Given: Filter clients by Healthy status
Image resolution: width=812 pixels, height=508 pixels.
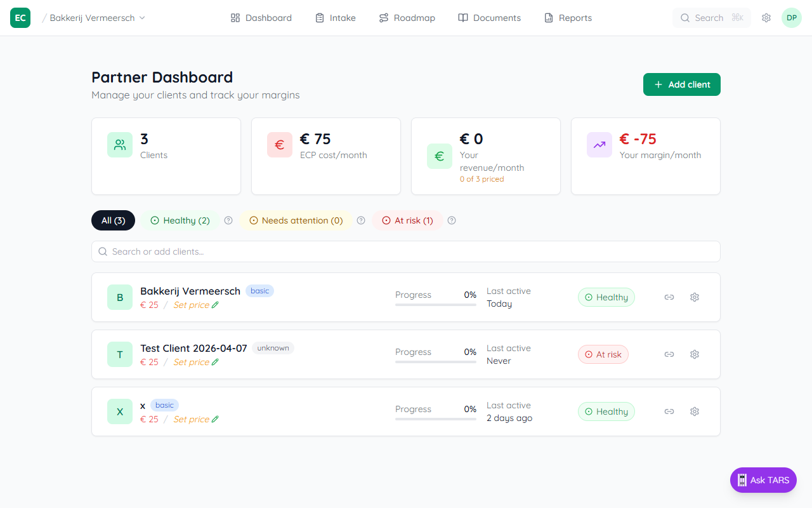Looking at the screenshot, I should (x=180, y=220).
